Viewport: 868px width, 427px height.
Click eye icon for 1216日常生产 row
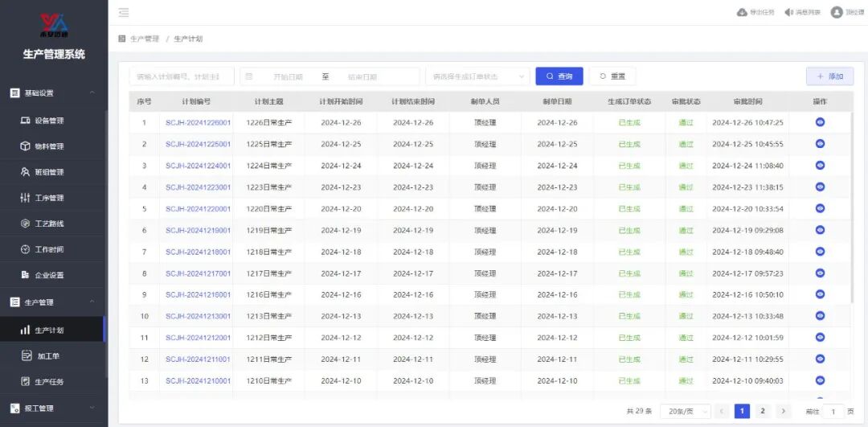click(x=820, y=294)
